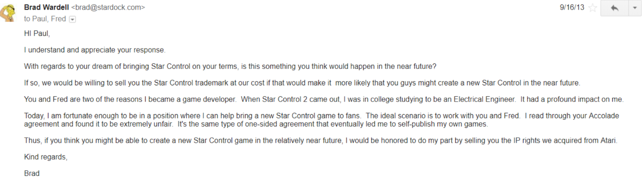Click the 'HI Paul,' greeting line
Screen dimensions: 644x180
(37, 34)
